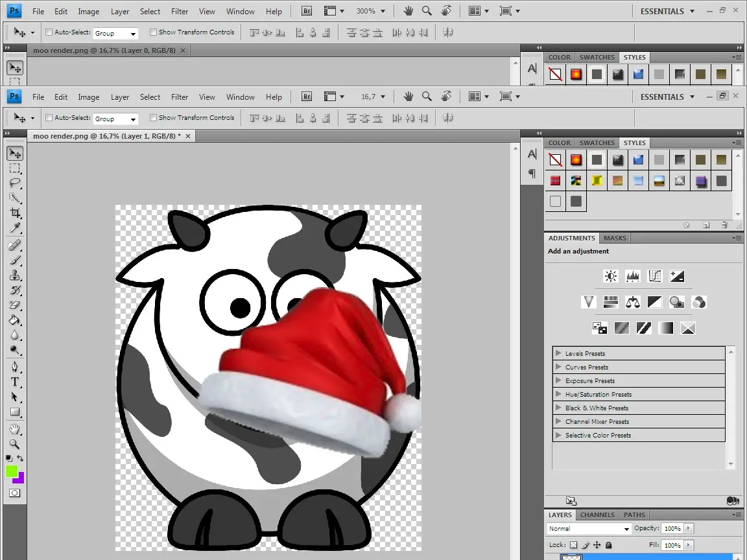This screenshot has width=747, height=560.
Task: Select the Rectangular Marquee tool in front window
Action: coord(15,168)
